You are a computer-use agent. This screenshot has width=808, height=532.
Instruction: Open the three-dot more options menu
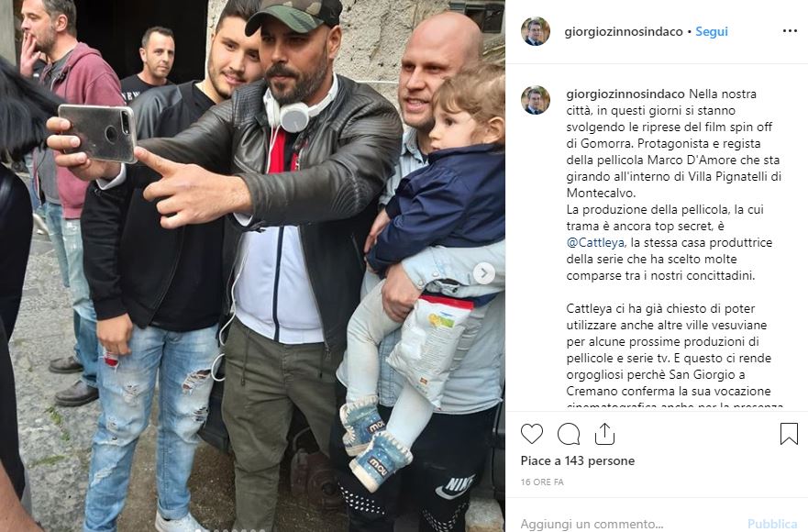pos(790,31)
